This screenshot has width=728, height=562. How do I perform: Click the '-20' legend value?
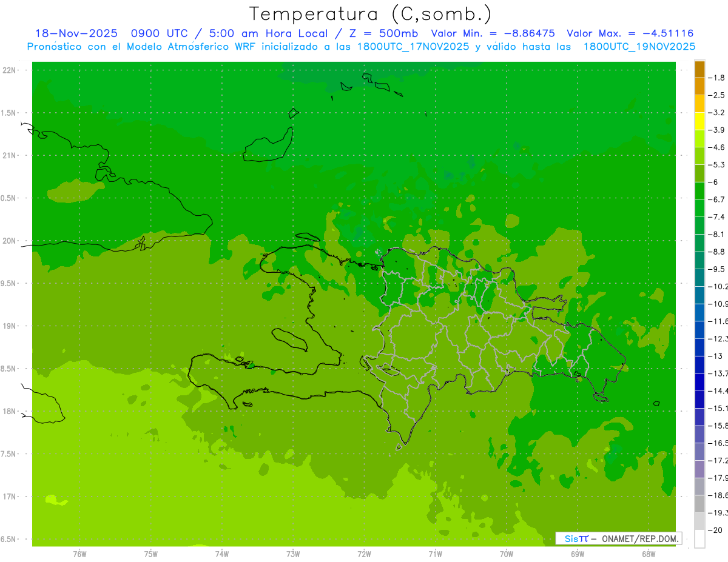(x=715, y=530)
